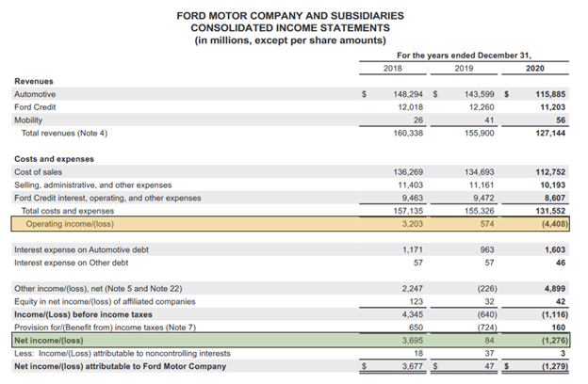Click 'Equity in net income/(loss) of affiliated companies'
The image size is (588, 384).
pos(105,301)
